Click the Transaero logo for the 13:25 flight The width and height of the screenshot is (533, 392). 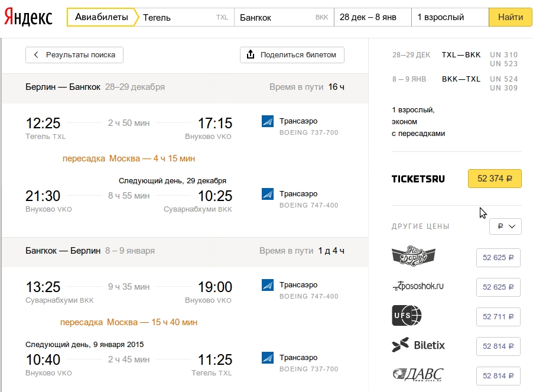tap(268, 285)
